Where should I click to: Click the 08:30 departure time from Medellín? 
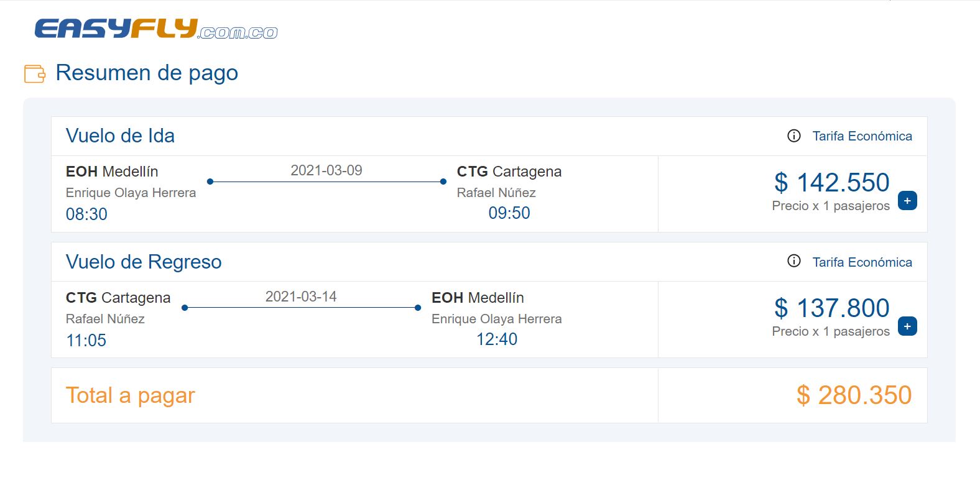coord(86,214)
